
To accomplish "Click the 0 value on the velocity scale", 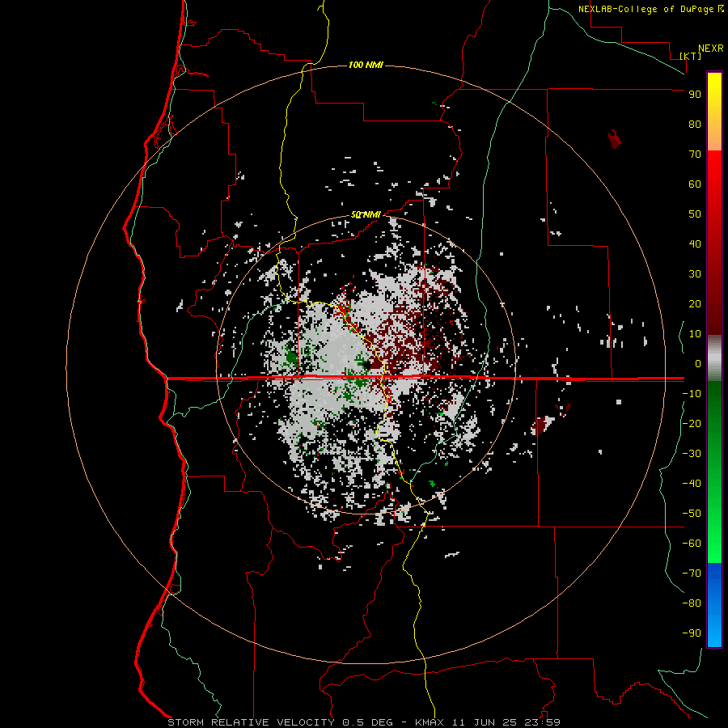I will coord(698,364).
